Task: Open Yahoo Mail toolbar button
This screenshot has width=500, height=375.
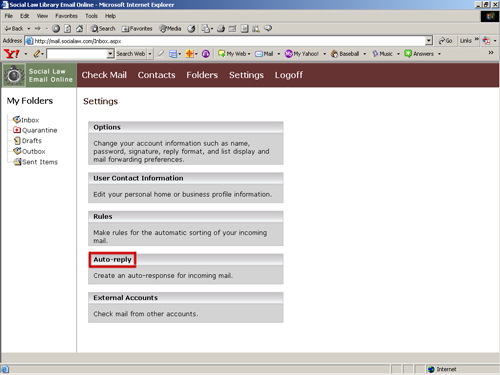Action: (x=264, y=54)
